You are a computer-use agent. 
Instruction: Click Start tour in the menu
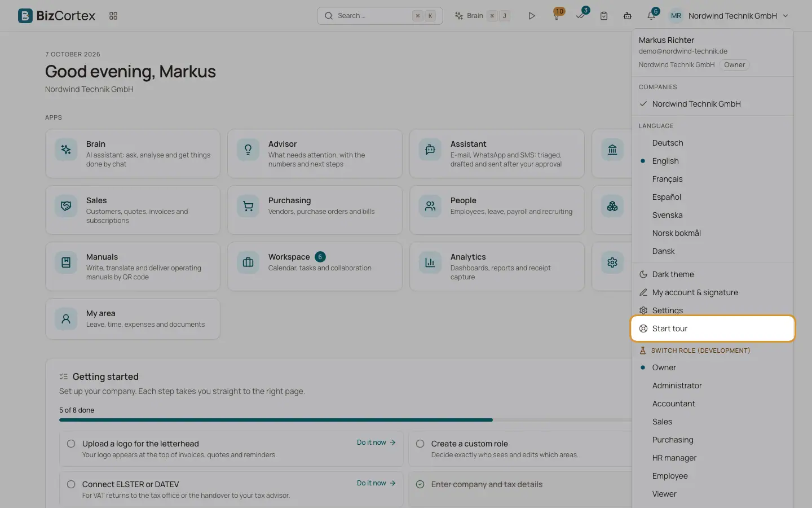pyautogui.click(x=713, y=329)
